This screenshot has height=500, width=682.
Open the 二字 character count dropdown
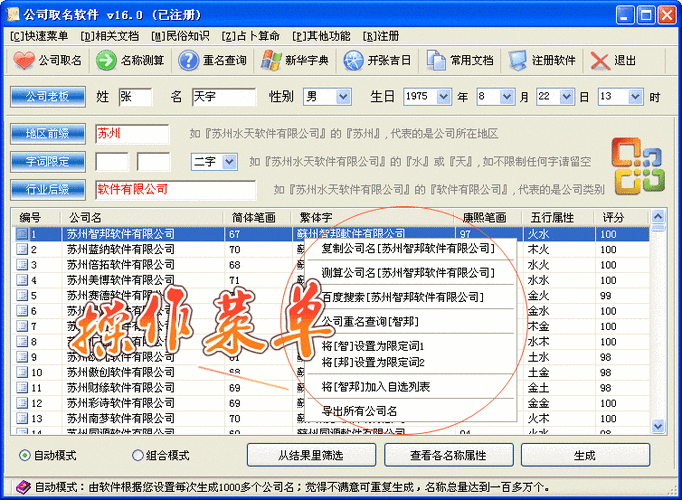pos(229,162)
